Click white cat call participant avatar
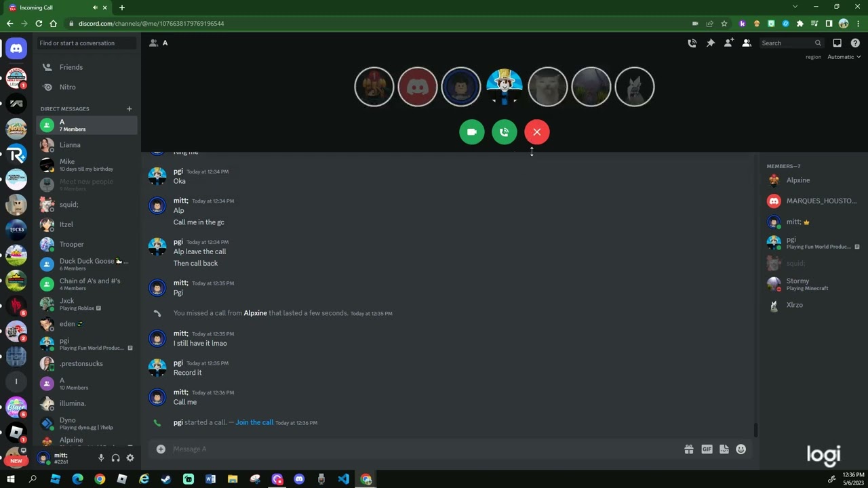The height and width of the screenshot is (488, 868). click(x=548, y=87)
